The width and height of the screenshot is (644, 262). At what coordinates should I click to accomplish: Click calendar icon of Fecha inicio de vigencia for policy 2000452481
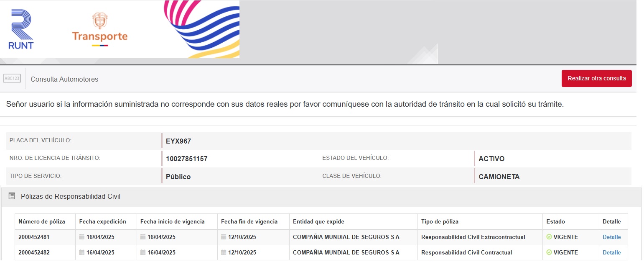coord(143,237)
